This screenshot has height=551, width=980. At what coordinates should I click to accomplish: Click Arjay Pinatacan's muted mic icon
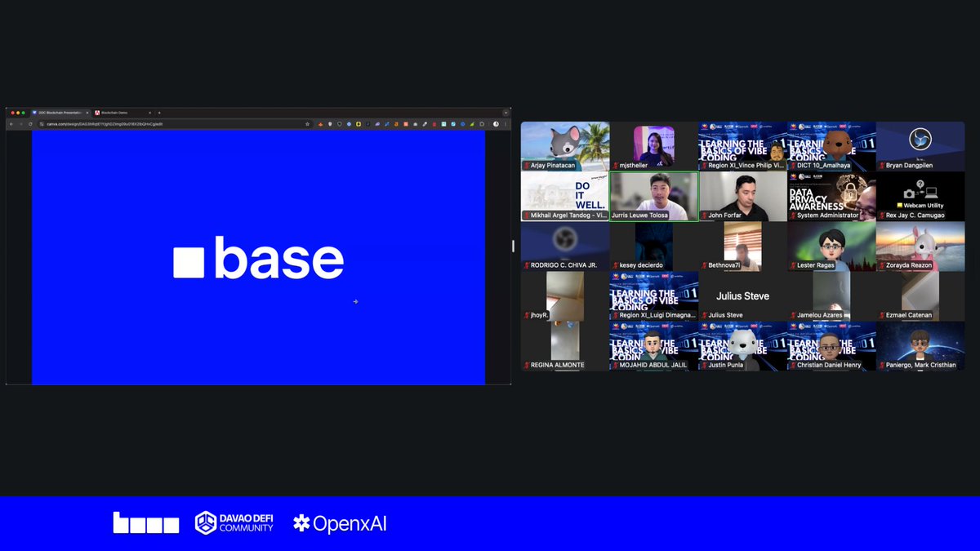coord(527,166)
